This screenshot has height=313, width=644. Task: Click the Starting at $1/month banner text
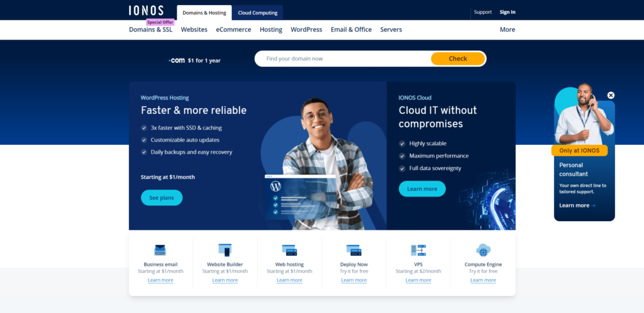pos(168,177)
